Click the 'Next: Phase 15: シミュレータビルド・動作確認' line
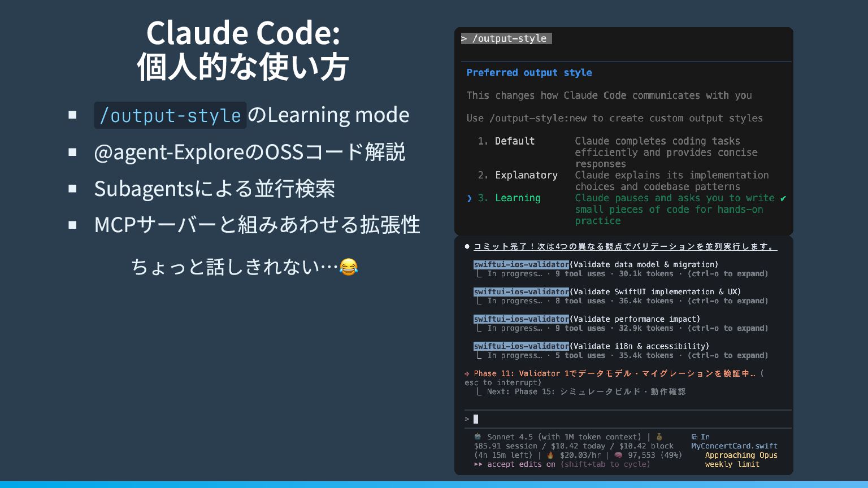The image size is (868, 488). (x=586, y=391)
